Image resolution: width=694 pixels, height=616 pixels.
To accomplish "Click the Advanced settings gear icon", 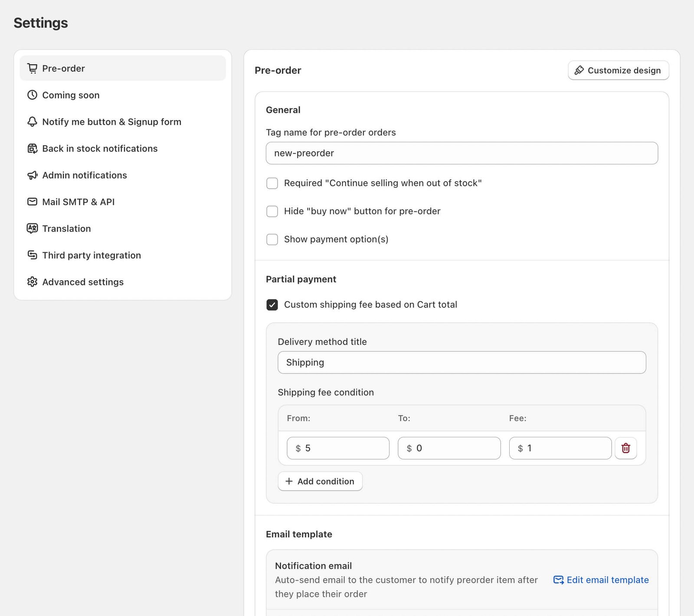I will 32,282.
